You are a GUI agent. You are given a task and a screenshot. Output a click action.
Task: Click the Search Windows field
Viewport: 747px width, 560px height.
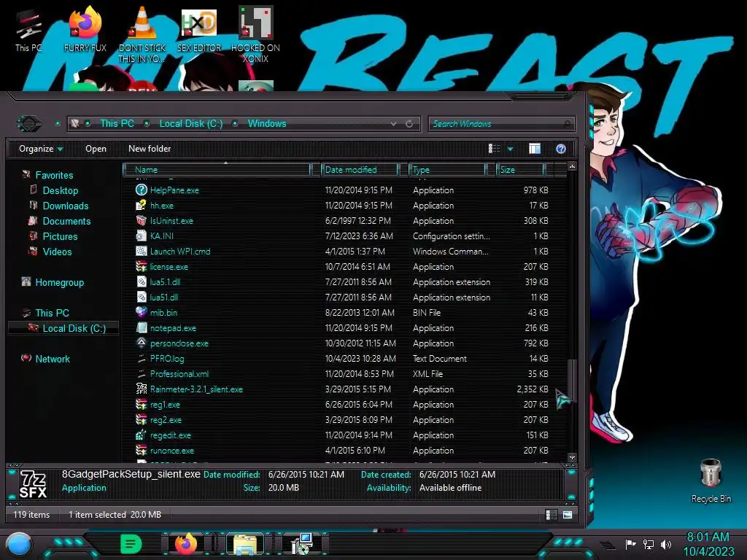[501, 124]
